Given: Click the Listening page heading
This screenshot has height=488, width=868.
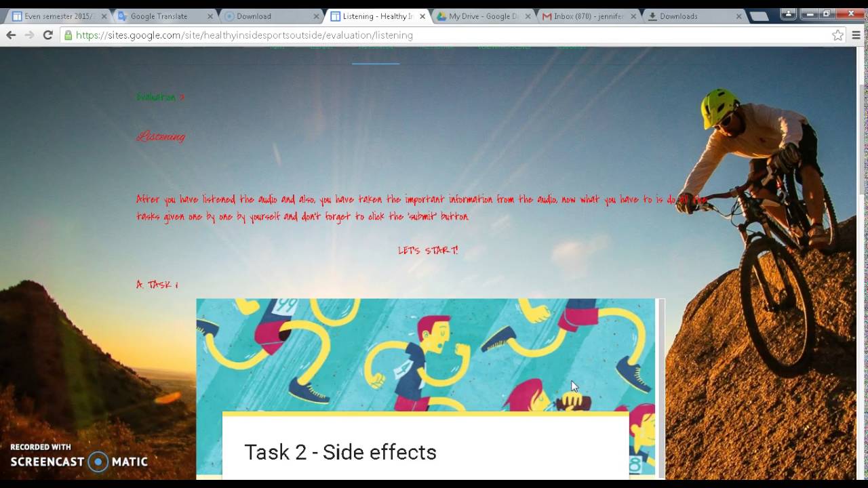Looking at the screenshot, I should pyautogui.click(x=161, y=136).
